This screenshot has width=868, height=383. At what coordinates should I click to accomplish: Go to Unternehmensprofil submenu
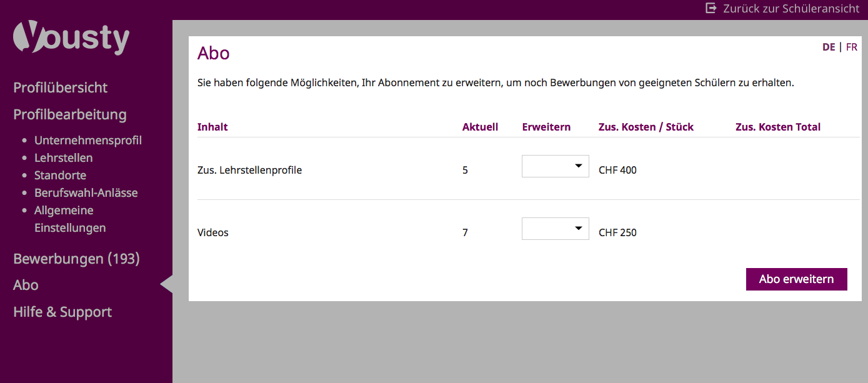coord(88,140)
